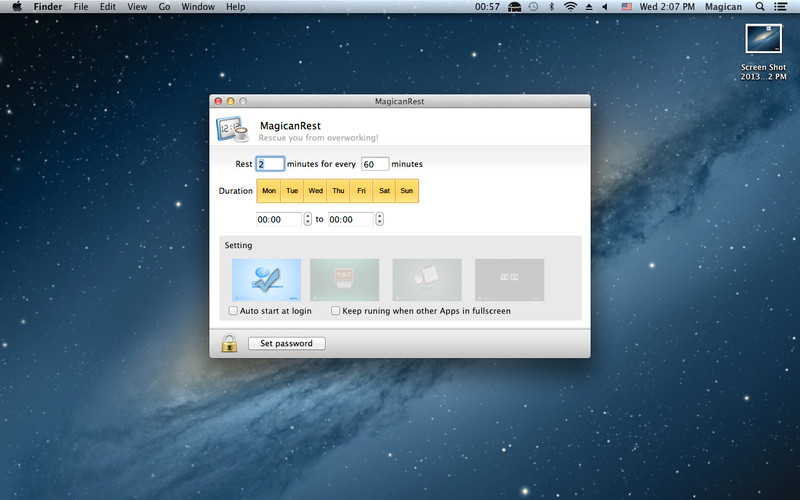Open the Window menu
Viewport: 800px width, 500px height.
click(x=198, y=7)
